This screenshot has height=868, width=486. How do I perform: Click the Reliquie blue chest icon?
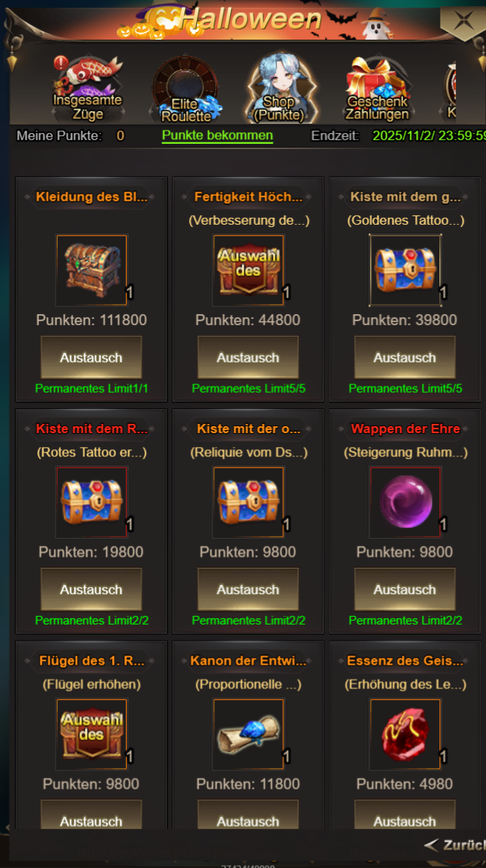click(x=248, y=502)
